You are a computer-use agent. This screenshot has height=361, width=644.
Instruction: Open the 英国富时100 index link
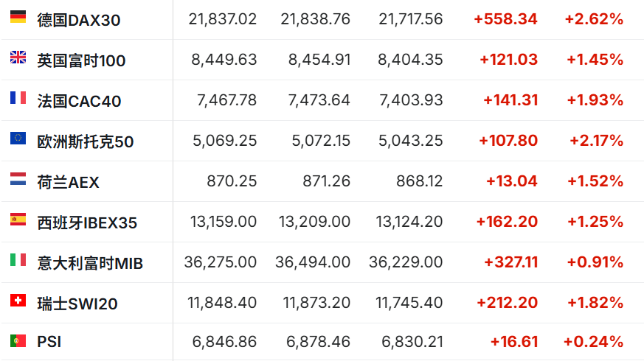pyautogui.click(x=81, y=60)
